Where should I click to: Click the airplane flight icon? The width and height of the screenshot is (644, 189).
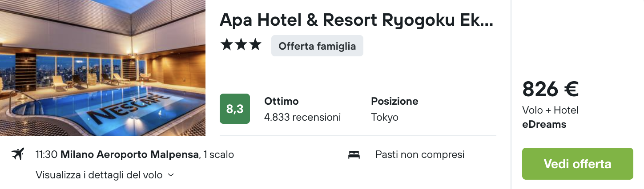click(x=17, y=154)
